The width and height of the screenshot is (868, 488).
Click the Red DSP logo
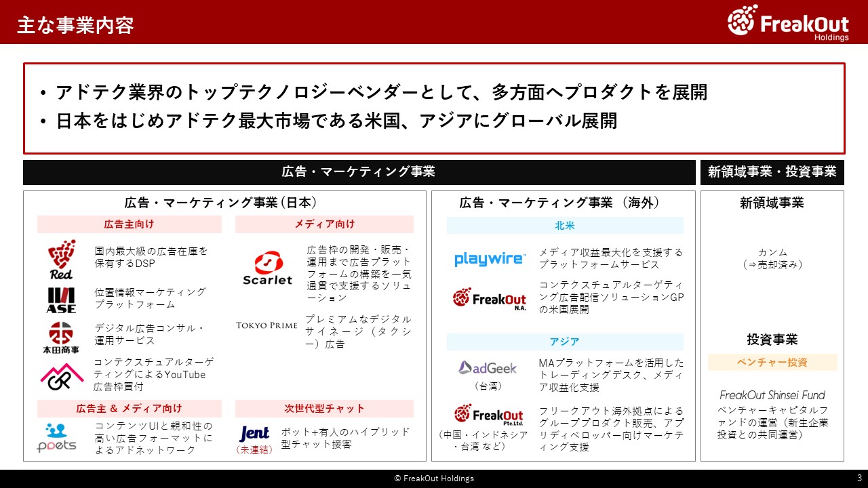tap(61, 260)
